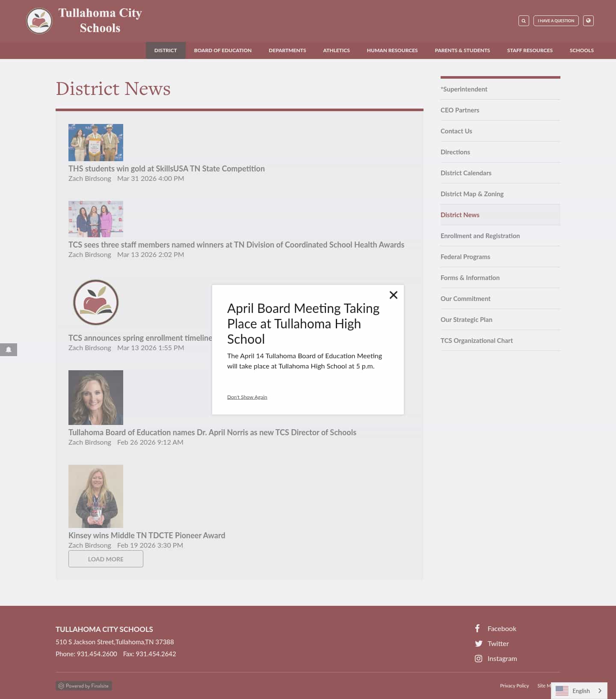Image resolution: width=616 pixels, height=699 pixels.
Task: Open Our Commitment sidebar link
Action: (500, 298)
